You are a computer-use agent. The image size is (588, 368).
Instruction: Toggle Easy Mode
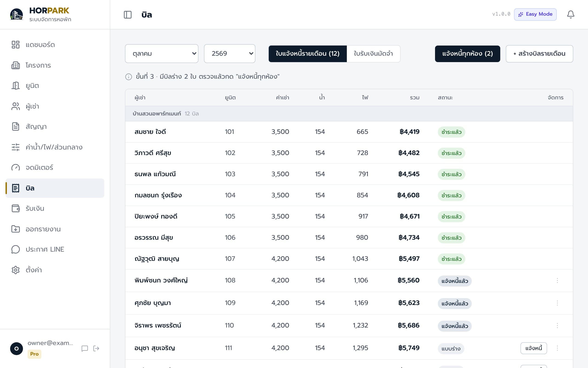(x=535, y=14)
